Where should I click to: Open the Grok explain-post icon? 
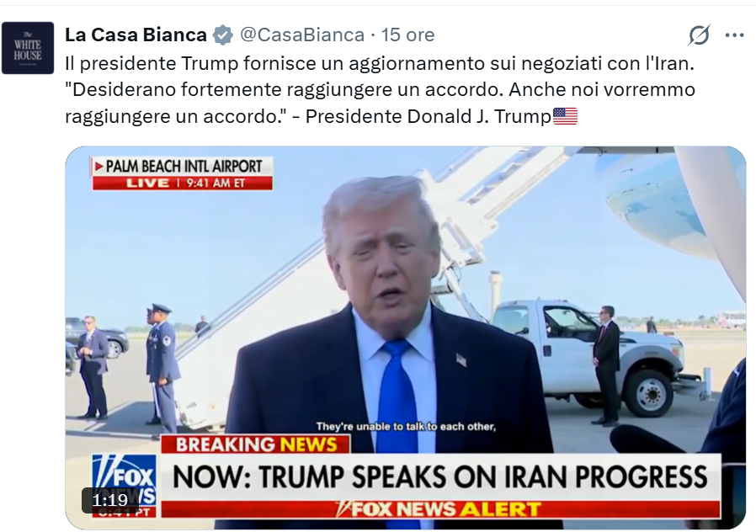pyautogui.click(x=699, y=35)
